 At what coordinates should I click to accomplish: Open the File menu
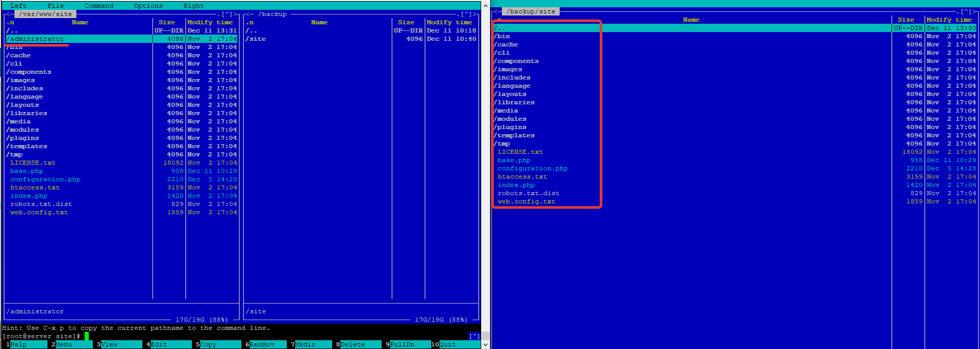[55, 6]
